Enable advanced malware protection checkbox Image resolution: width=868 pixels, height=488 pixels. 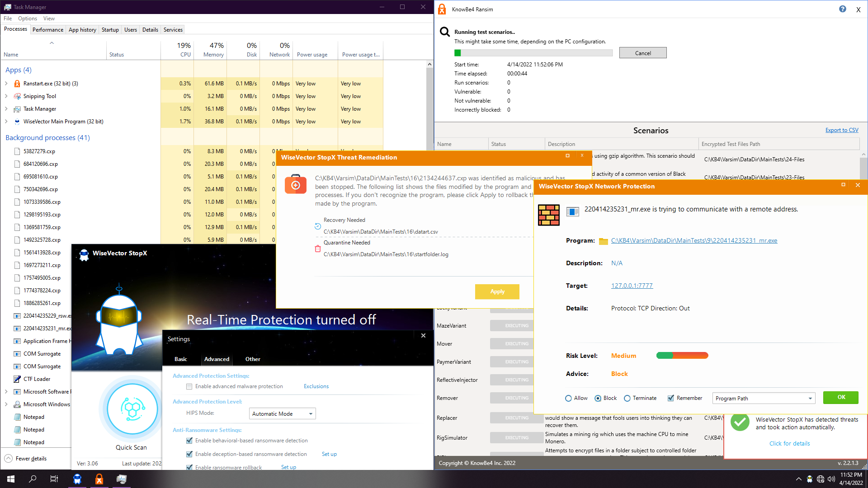[x=189, y=386]
